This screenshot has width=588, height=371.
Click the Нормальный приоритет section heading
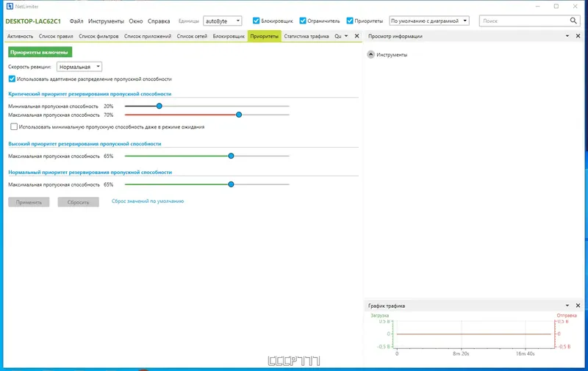coord(90,173)
